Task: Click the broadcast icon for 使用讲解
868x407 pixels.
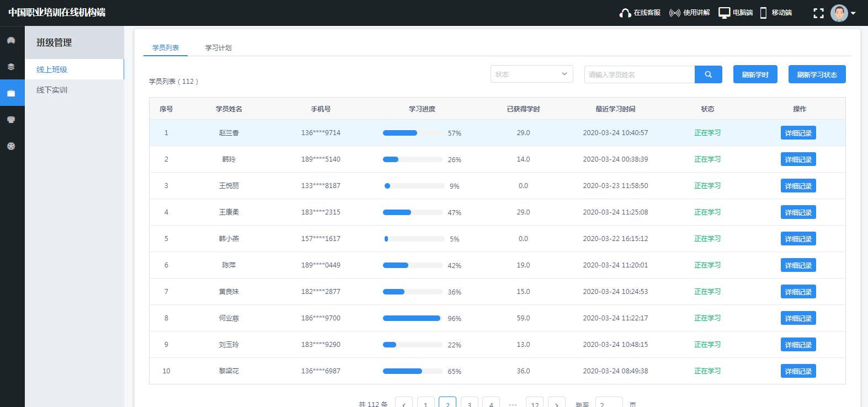Action: [674, 13]
